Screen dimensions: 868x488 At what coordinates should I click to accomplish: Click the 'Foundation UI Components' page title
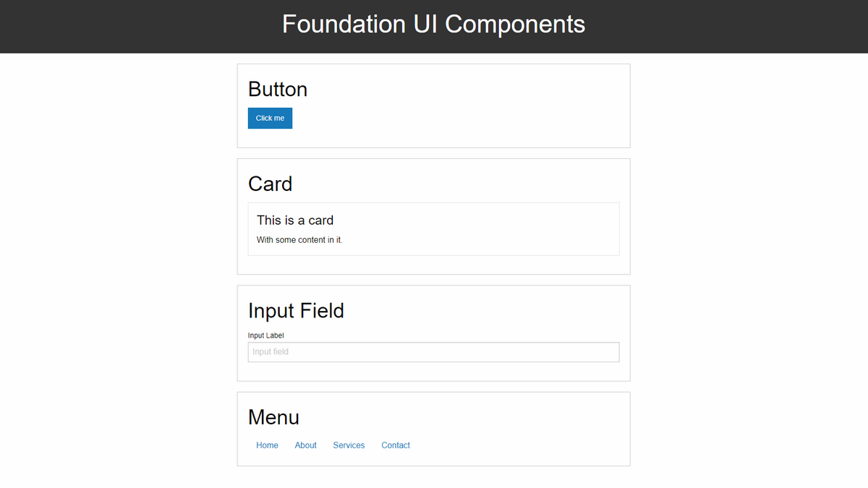point(433,24)
